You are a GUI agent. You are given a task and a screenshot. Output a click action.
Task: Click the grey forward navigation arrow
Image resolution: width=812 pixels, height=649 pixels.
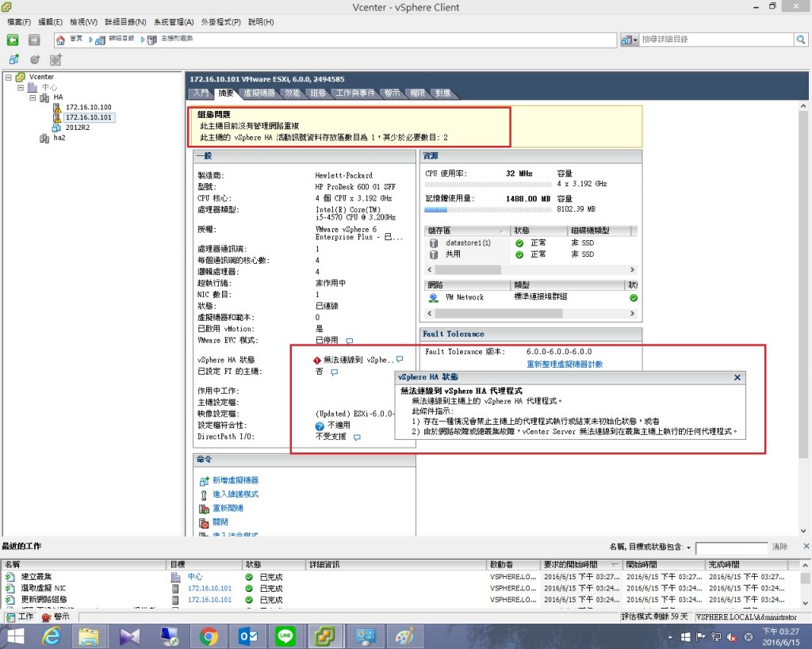click(34, 40)
